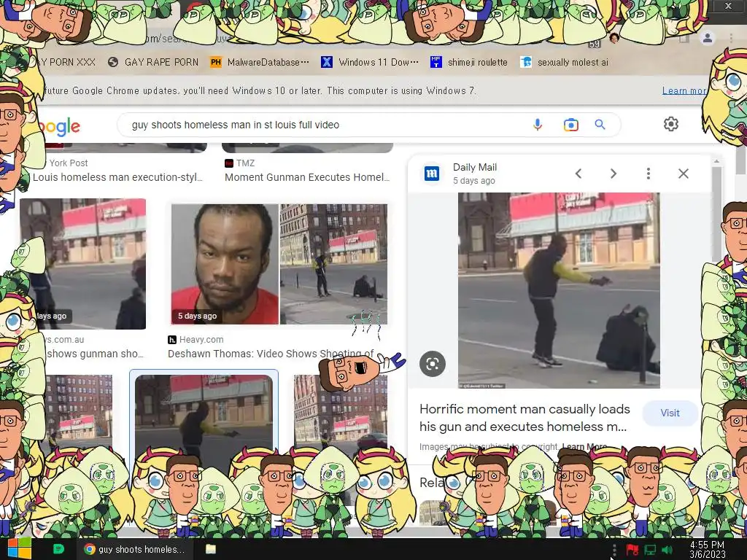Close the Daily Mail image preview panel
747x560 pixels.
click(683, 174)
